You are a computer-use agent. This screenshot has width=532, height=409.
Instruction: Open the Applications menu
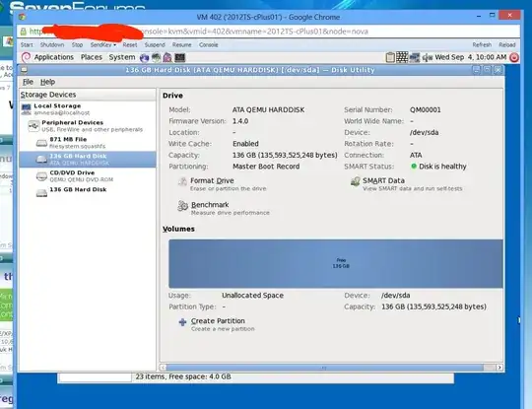coord(53,57)
